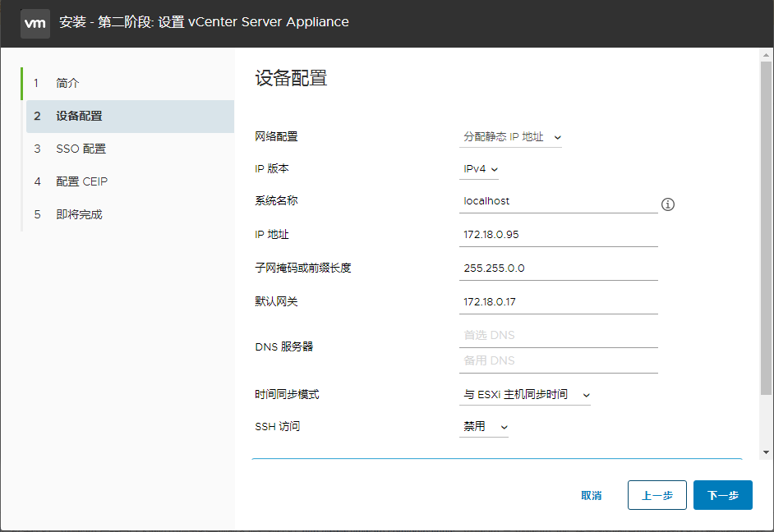
Task: Click the 下一步 next button
Action: (723, 495)
